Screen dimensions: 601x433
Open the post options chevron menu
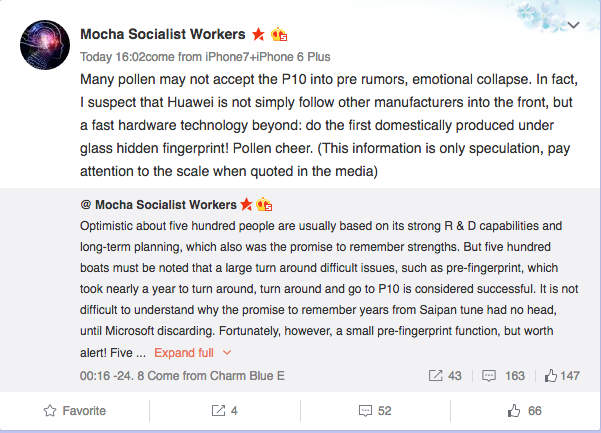click(x=573, y=24)
